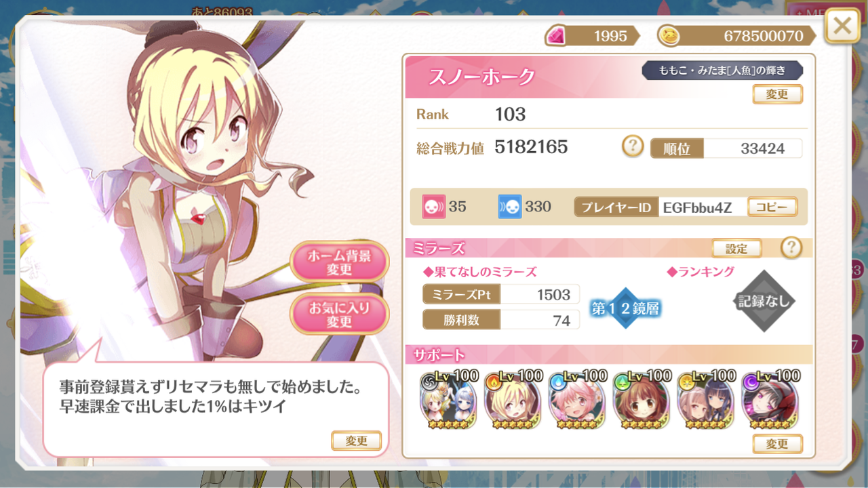Open the first dual-character support thumbnail
Viewport: 868px width, 488px height.
coord(448,400)
